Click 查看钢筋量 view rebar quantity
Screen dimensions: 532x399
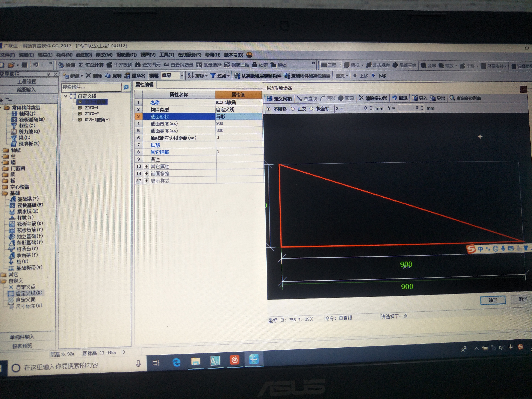pyautogui.click(x=178, y=65)
